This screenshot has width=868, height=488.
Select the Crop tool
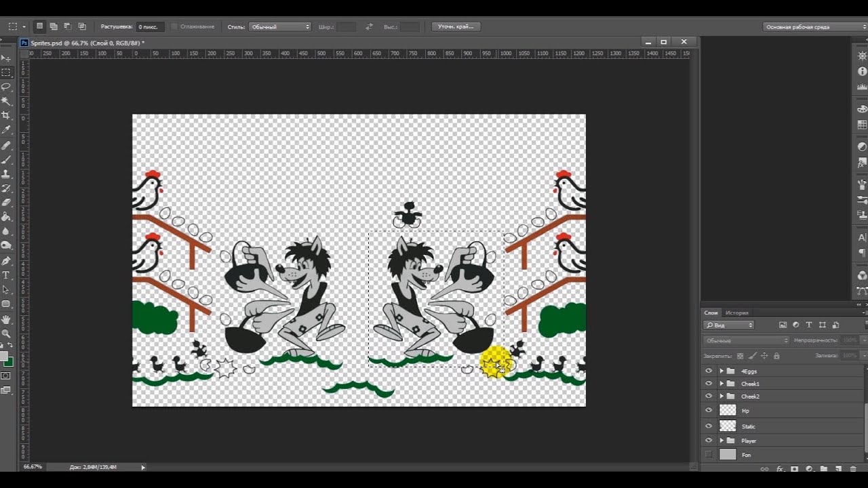tap(6, 115)
